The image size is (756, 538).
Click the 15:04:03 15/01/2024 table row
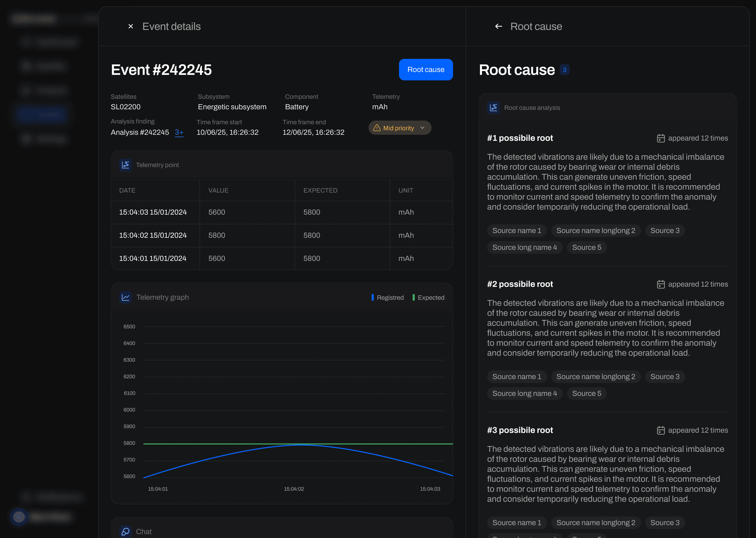click(x=153, y=212)
